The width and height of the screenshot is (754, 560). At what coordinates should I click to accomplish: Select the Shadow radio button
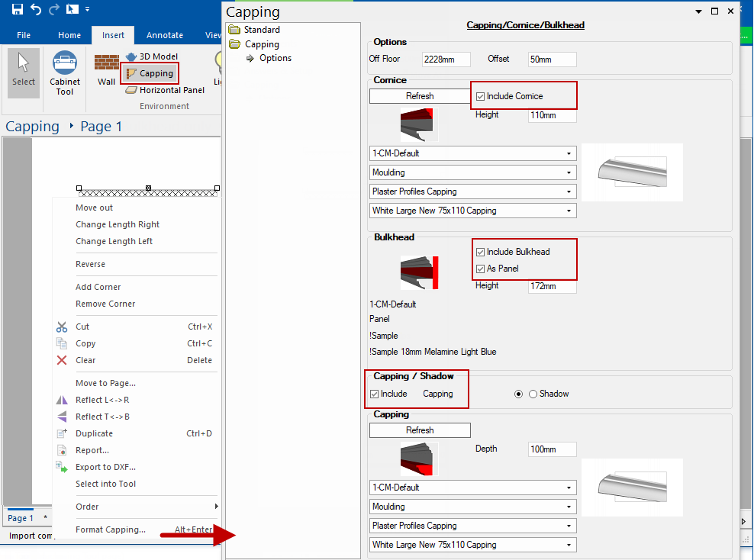pos(533,394)
